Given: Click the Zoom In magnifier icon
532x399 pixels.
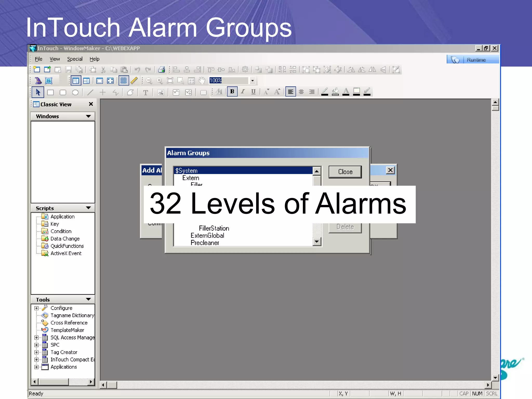Looking at the screenshot, I should (159, 81).
